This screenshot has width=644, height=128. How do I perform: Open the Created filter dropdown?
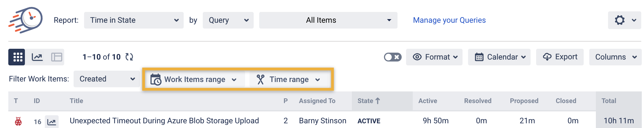(x=107, y=79)
